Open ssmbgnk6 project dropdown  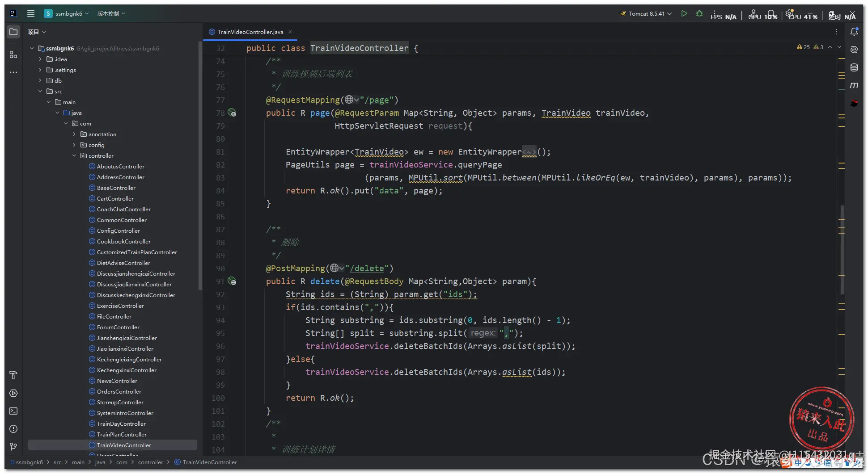pos(66,13)
